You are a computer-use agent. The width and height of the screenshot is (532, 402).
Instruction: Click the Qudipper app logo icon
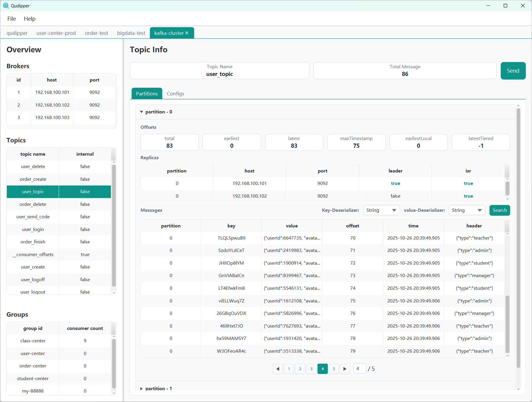(6, 6)
